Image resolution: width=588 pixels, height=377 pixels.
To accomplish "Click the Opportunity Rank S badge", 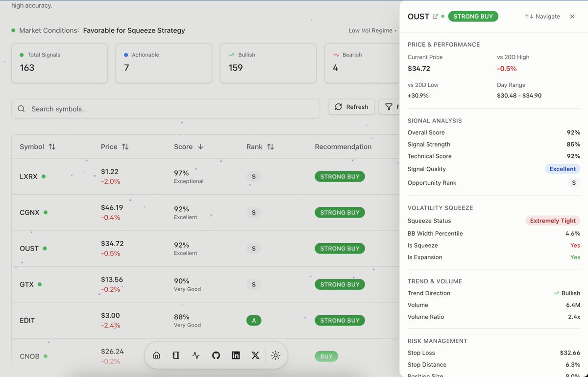I will point(574,182).
